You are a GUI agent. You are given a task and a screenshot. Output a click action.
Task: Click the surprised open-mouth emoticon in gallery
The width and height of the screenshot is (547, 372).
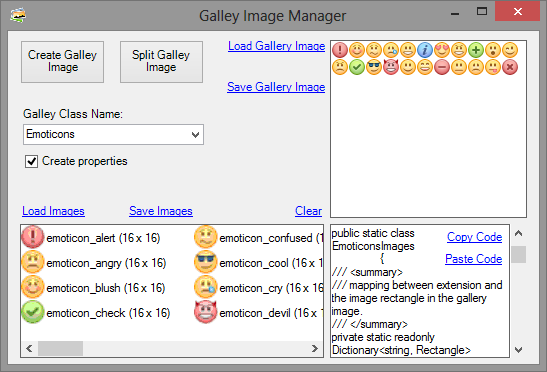493,50
